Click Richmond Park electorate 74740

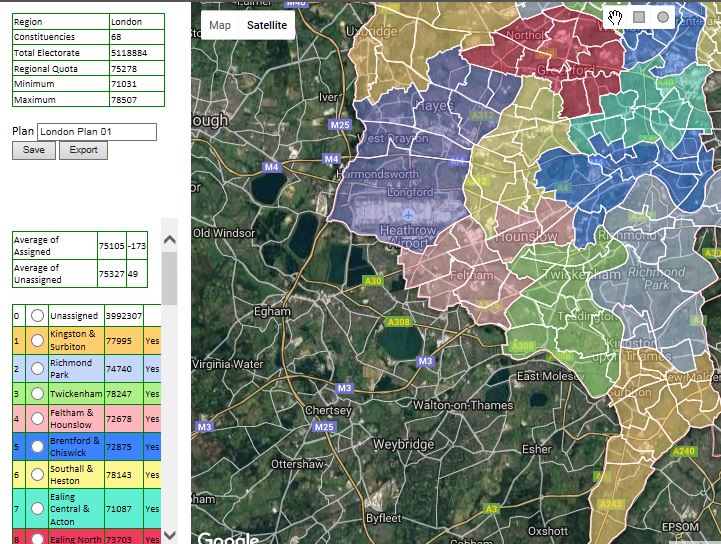[x=119, y=369]
